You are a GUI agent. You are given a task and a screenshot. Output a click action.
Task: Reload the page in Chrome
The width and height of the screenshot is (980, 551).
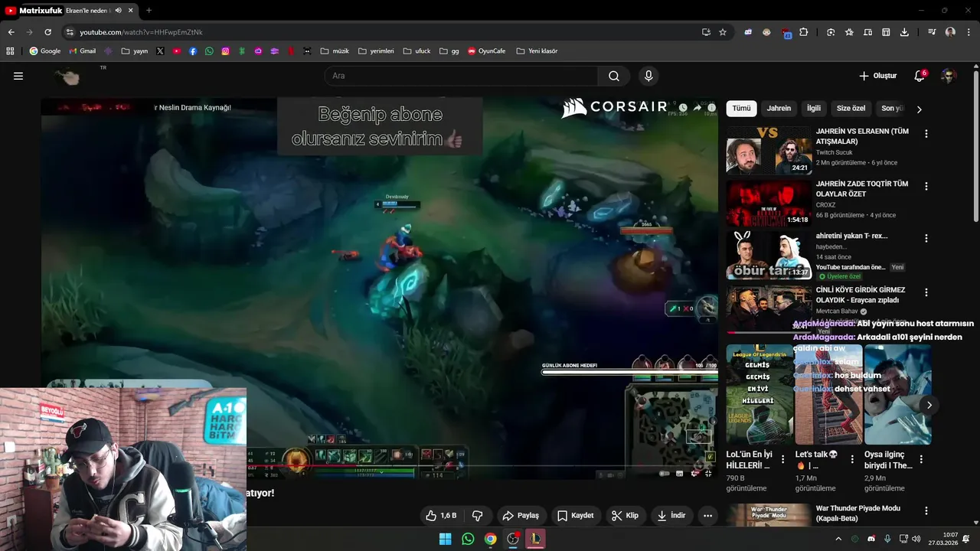[x=47, y=32]
